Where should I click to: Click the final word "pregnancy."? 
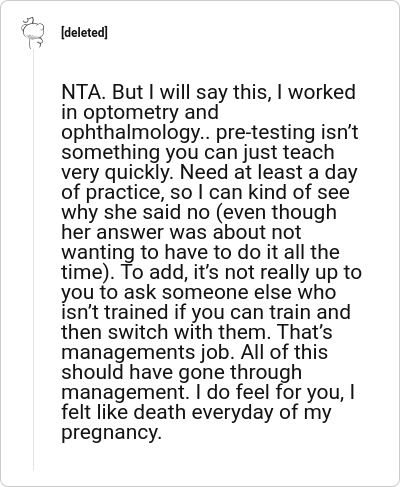111,433
